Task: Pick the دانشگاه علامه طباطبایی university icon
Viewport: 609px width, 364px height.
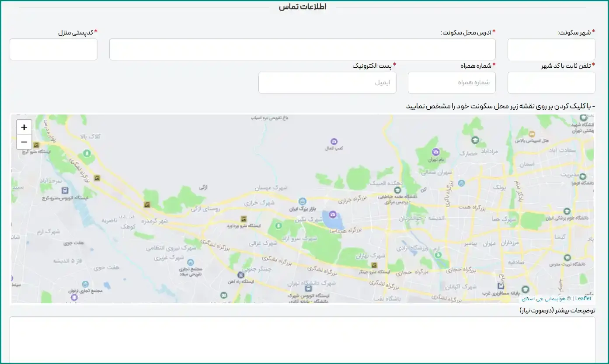Action: 397,190
